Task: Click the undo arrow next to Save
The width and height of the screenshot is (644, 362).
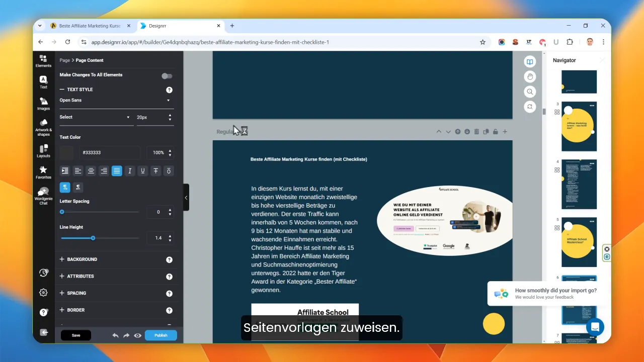Action: [x=115, y=335]
